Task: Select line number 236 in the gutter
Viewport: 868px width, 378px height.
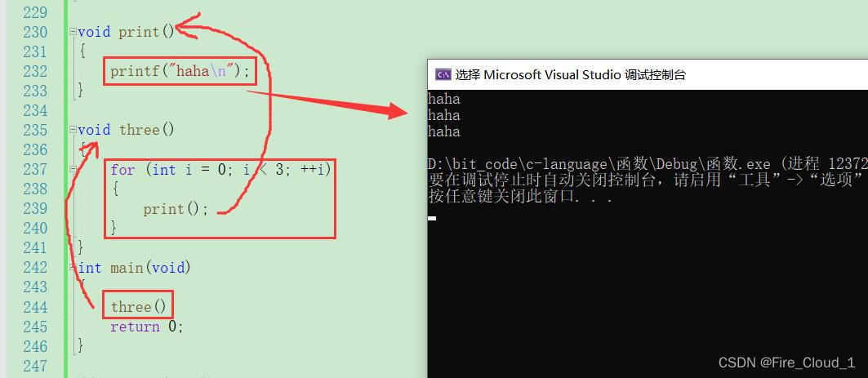Action: click(x=35, y=150)
